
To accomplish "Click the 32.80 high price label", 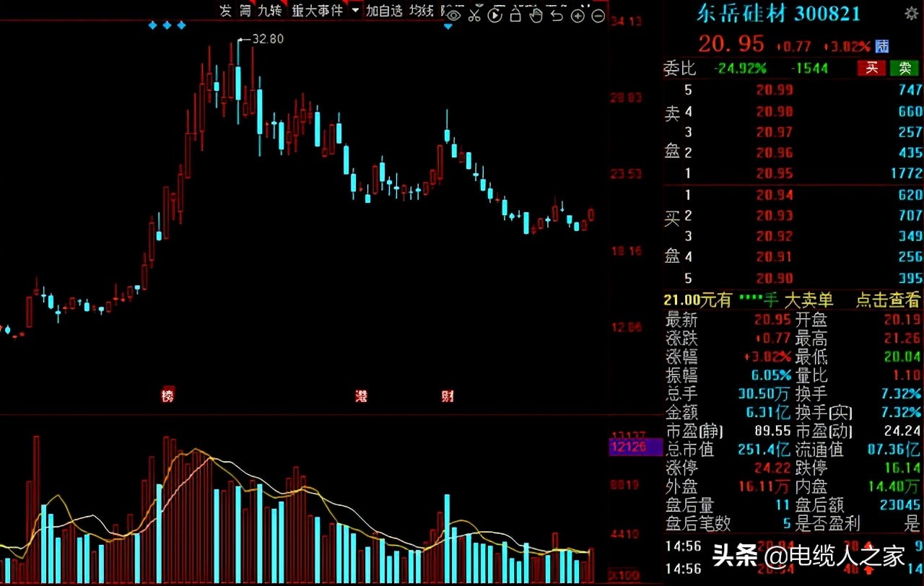I will 267,39.
